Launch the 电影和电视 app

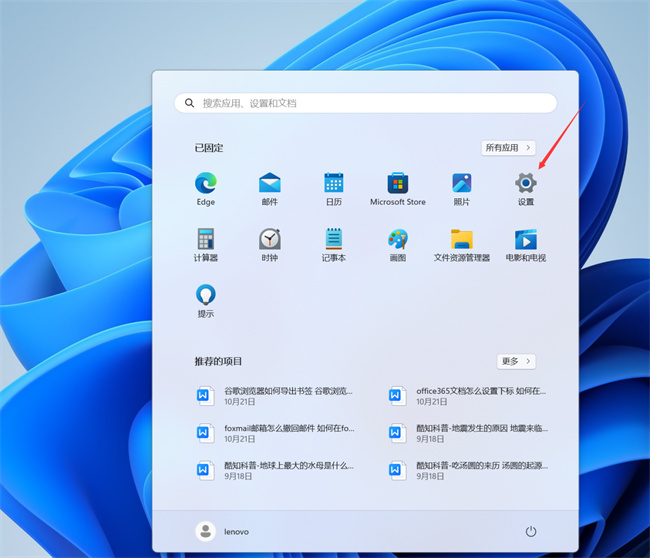pyautogui.click(x=526, y=245)
